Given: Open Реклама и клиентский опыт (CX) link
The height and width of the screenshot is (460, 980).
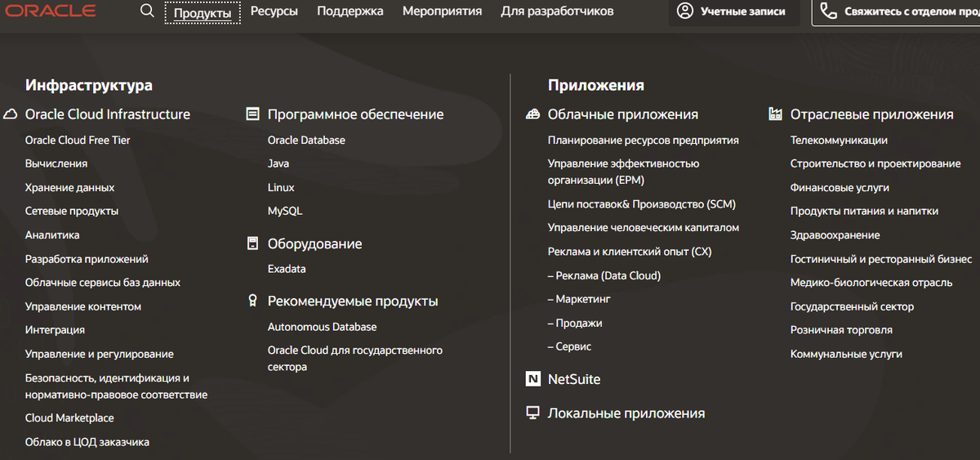Looking at the screenshot, I should (x=630, y=252).
